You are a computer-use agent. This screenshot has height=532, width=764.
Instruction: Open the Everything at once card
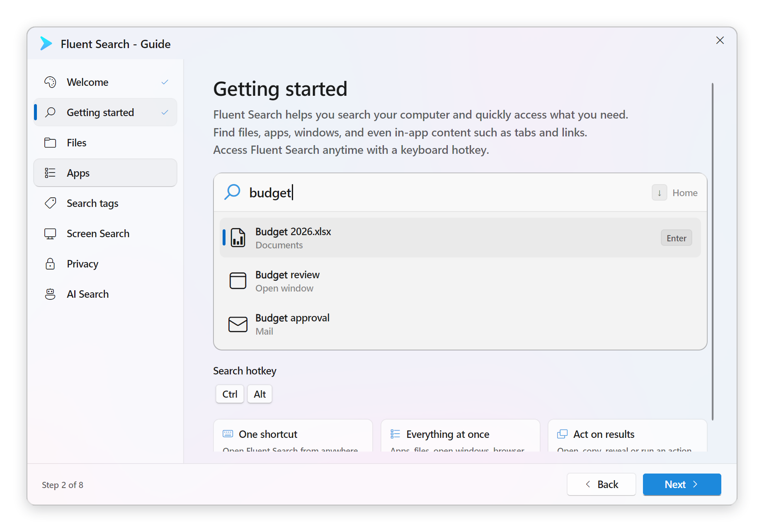[x=460, y=435]
